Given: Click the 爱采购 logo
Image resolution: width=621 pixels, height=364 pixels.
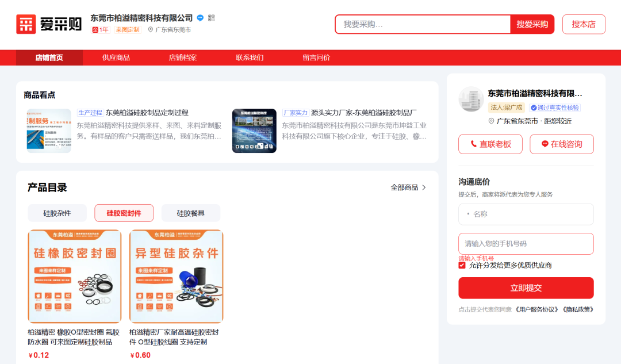Looking at the screenshot, I should coord(49,24).
